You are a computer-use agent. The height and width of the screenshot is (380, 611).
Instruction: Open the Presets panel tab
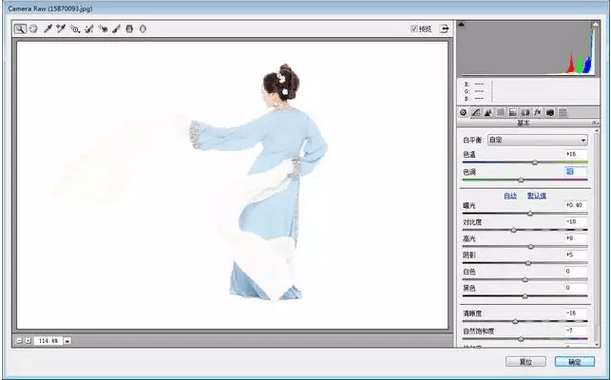click(563, 113)
